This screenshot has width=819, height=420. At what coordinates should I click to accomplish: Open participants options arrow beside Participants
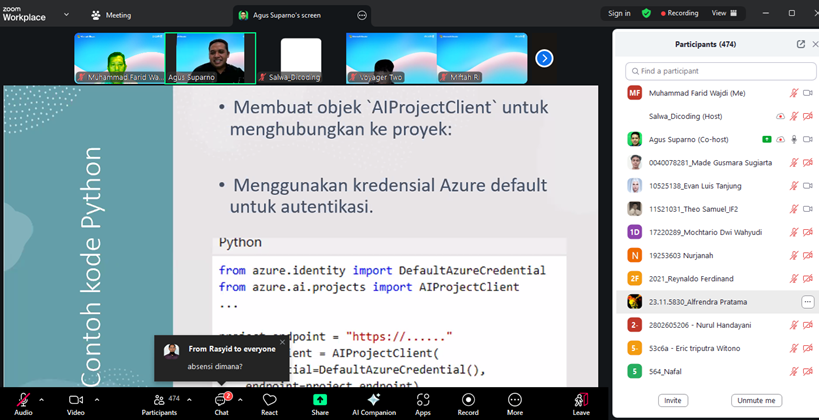(x=189, y=400)
